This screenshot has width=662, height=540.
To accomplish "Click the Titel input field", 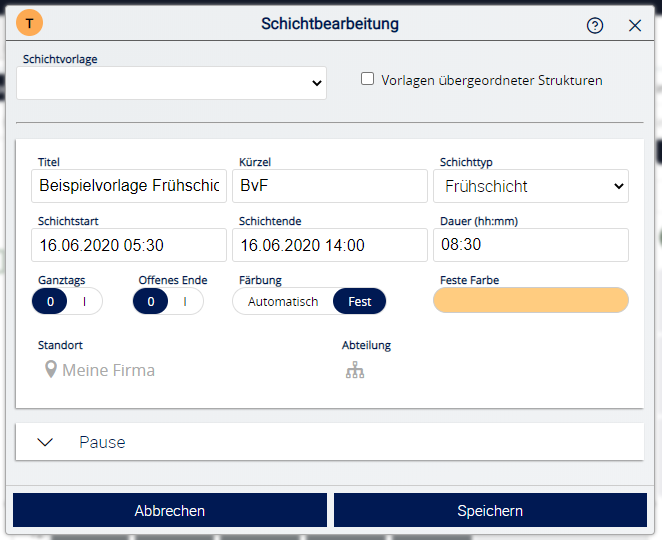I will tap(129, 186).
